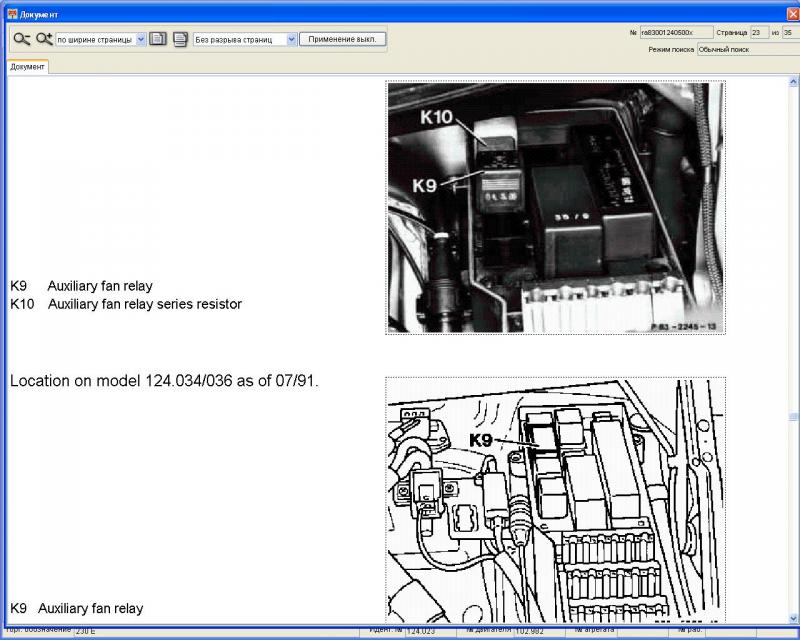Switch to the 'Документ' tab
800x640 pixels.
[28, 67]
